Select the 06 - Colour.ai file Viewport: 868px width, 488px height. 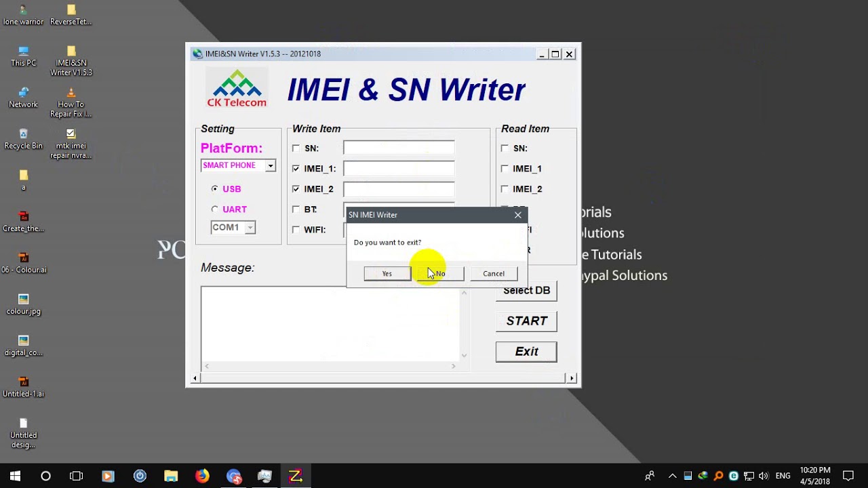click(x=23, y=263)
